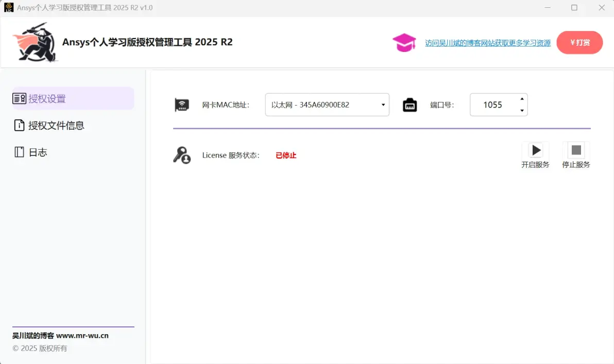Screen dimensions: 614x364
Task: Visit 吴川斌 blog website link
Action: pyautogui.click(x=487, y=43)
